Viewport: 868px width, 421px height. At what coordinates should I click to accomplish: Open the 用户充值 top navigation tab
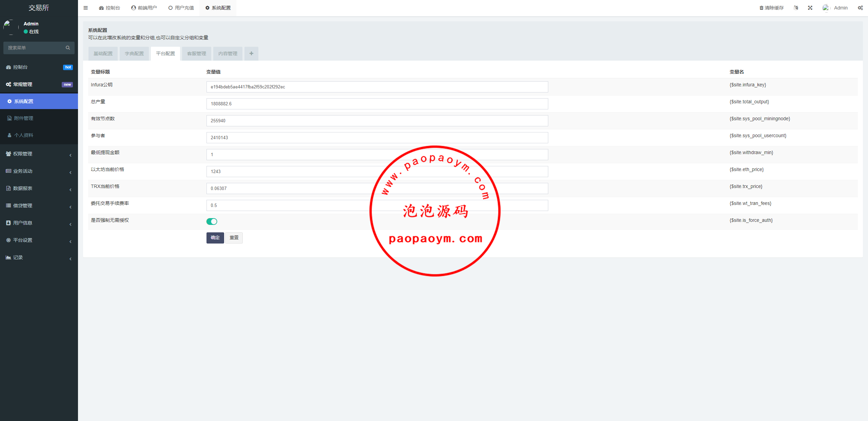[x=181, y=8]
